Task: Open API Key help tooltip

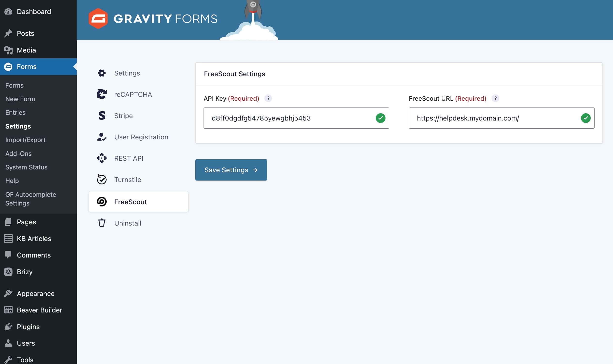Action: (268, 98)
